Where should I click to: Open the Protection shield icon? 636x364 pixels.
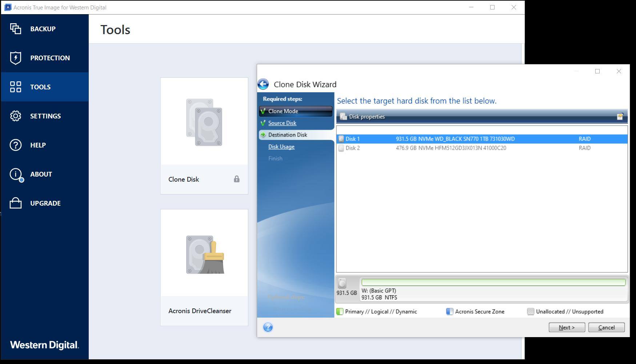[16, 58]
